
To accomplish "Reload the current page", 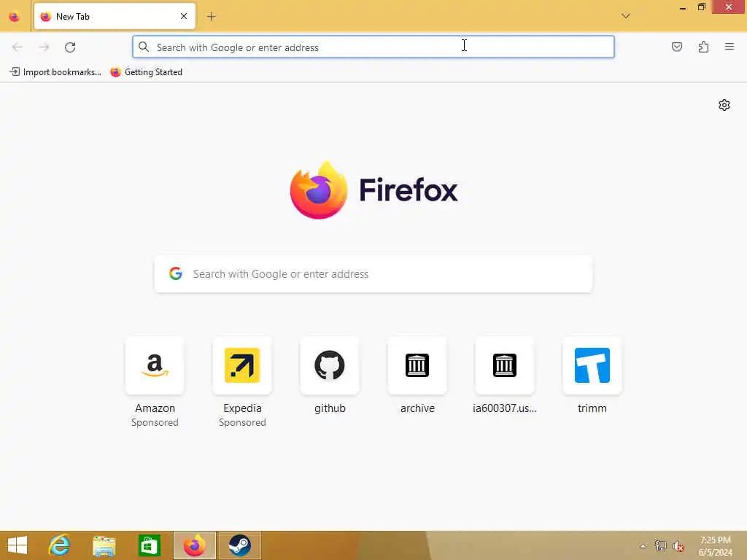I will [70, 47].
